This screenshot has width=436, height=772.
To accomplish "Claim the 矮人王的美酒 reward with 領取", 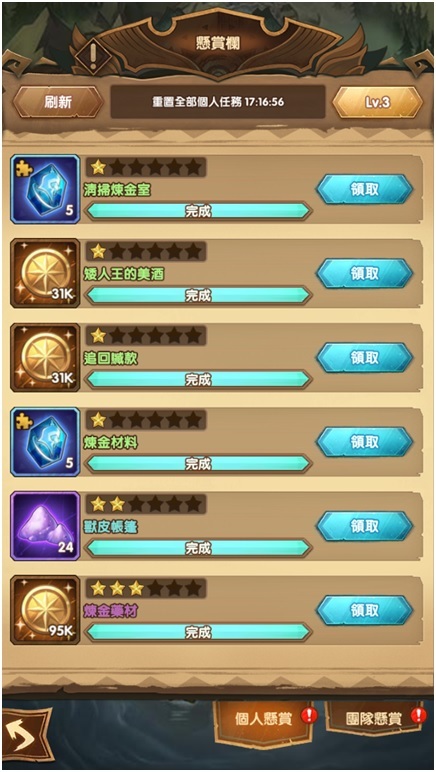I will pyautogui.click(x=365, y=273).
